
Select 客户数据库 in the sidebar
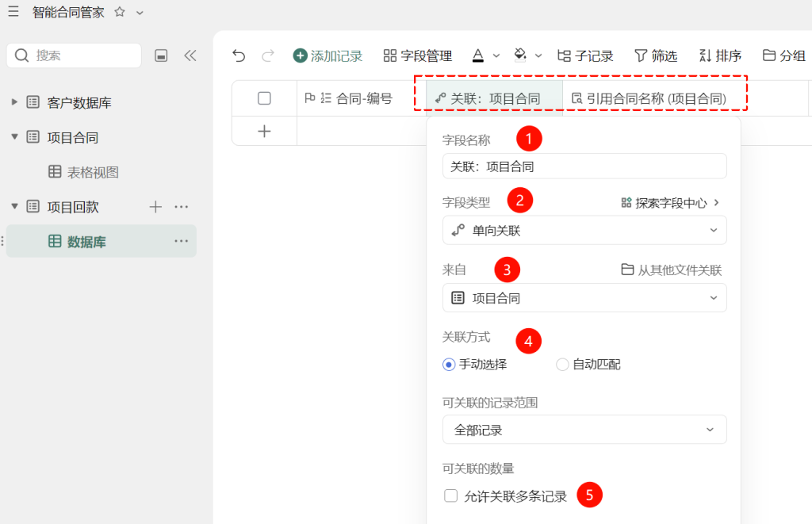pos(79,102)
